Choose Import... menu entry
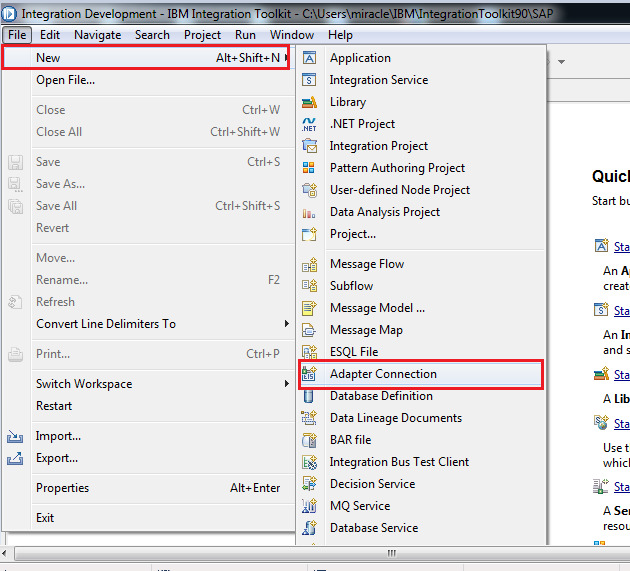The height and width of the screenshot is (571, 630). [149, 436]
